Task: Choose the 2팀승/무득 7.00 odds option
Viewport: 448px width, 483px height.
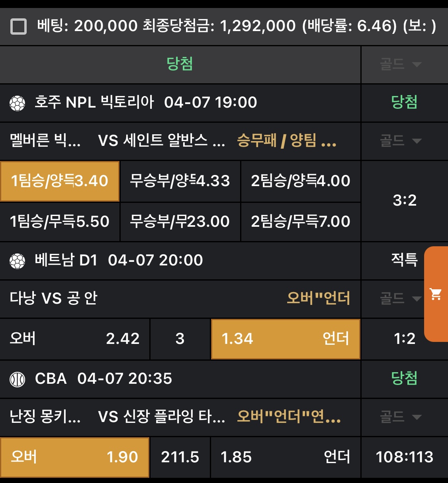Action: (x=301, y=222)
